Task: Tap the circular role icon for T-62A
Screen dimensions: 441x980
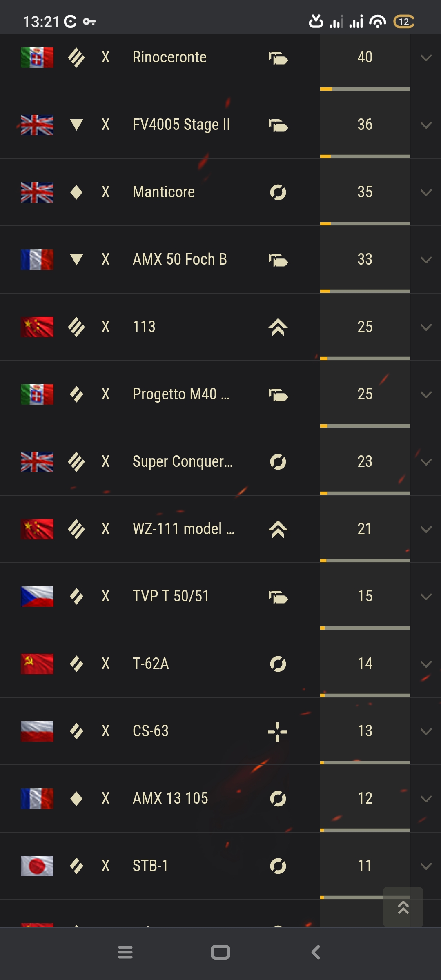Action: pos(278,664)
